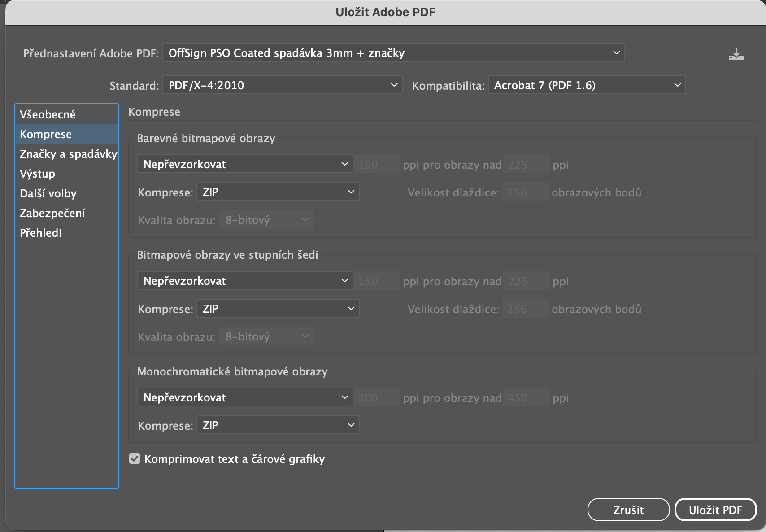Switch to the Výstup category
The height and width of the screenshot is (532, 766).
(67, 174)
